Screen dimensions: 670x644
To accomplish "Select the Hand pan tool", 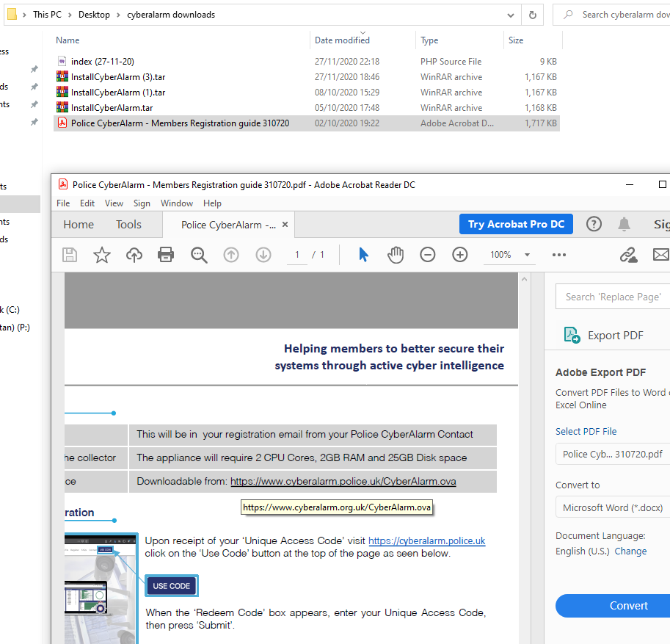I will click(x=396, y=255).
